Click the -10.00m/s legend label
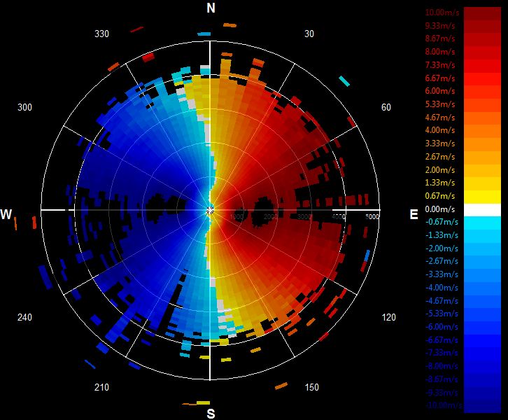The image size is (508, 420). coord(444,405)
